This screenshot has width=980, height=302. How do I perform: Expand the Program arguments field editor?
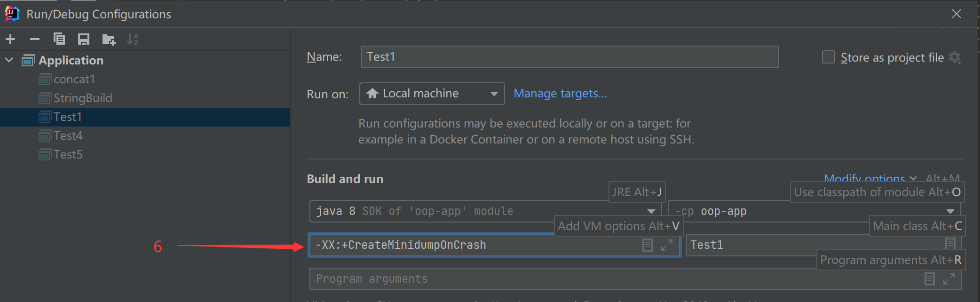point(949,279)
